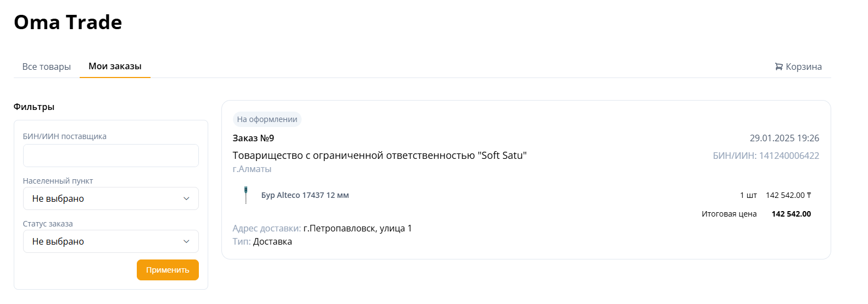The height and width of the screenshot is (304, 868).
Task: Click the shopping cart icon
Action: (778, 67)
